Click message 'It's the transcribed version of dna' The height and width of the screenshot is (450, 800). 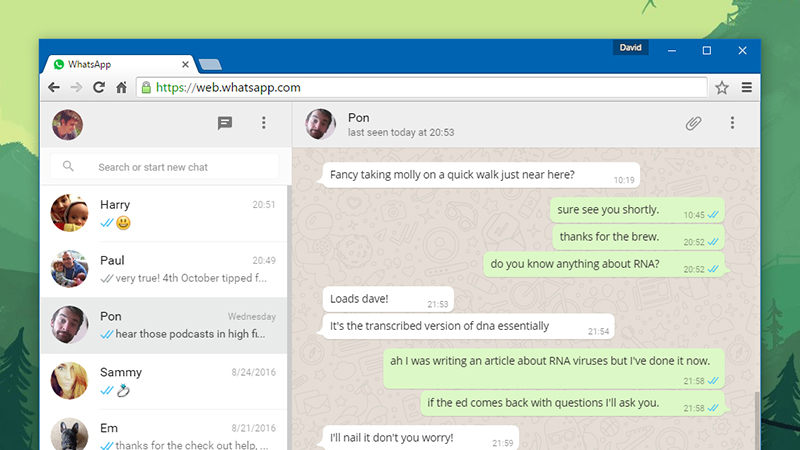[x=468, y=326]
